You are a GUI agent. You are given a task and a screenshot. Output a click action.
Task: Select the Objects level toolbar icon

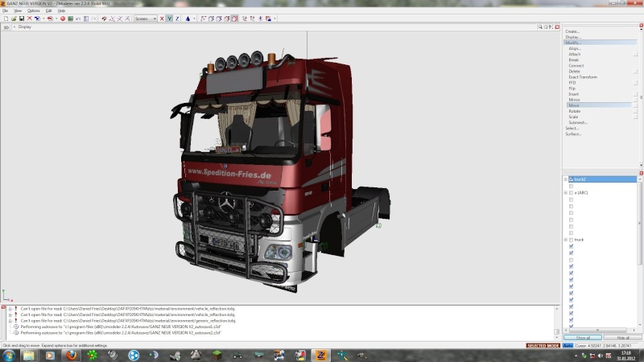point(227,19)
